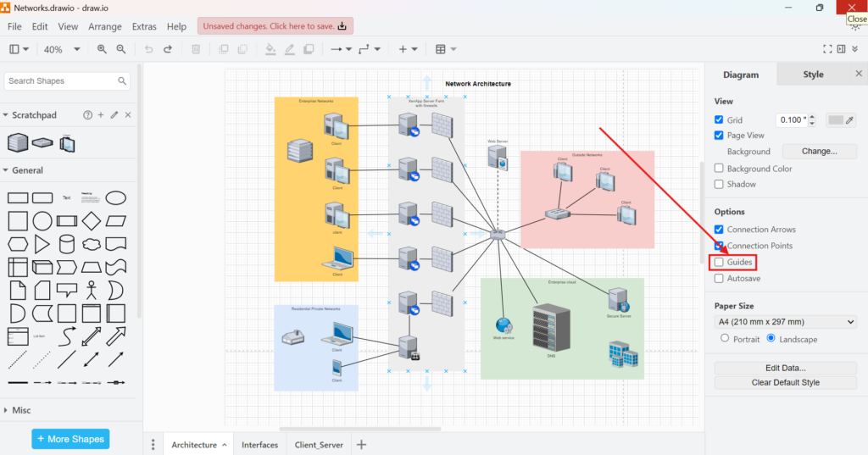The width and height of the screenshot is (868, 455).
Task: Uncheck the Page View checkbox
Action: (719, 136)
